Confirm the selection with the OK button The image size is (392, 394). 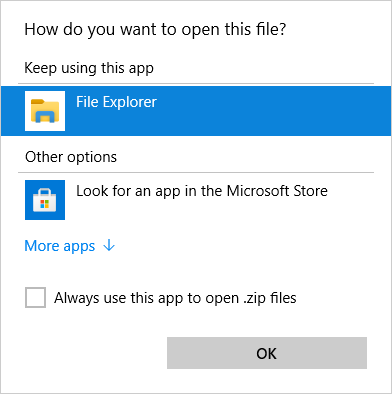pyautogui.click(x=267, y=353)
